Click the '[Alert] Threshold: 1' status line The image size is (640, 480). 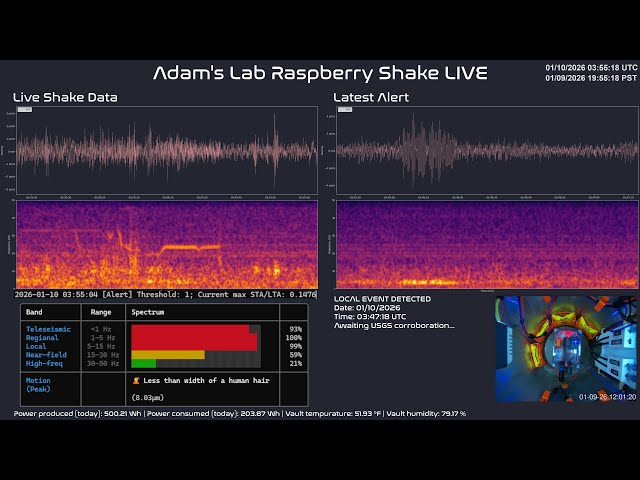[x=165, y=294]
